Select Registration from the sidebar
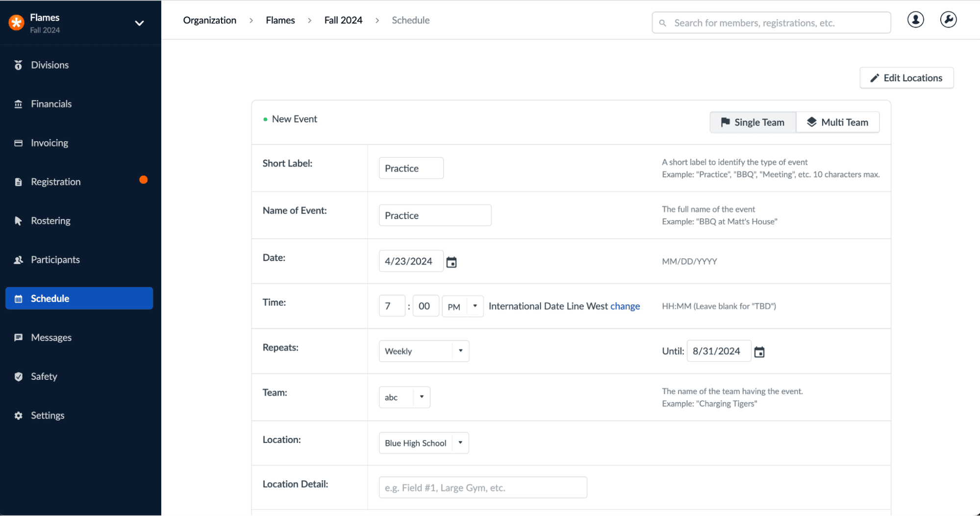 click(x=55, y=181)
